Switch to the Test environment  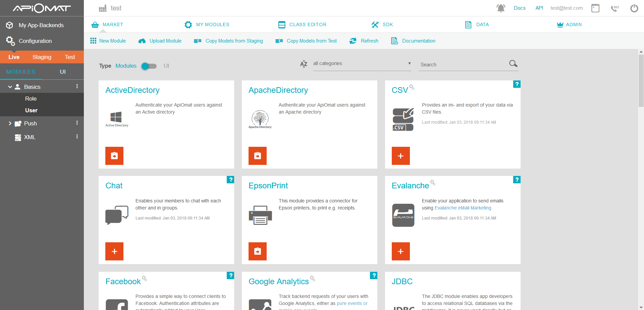coord(70,57)
